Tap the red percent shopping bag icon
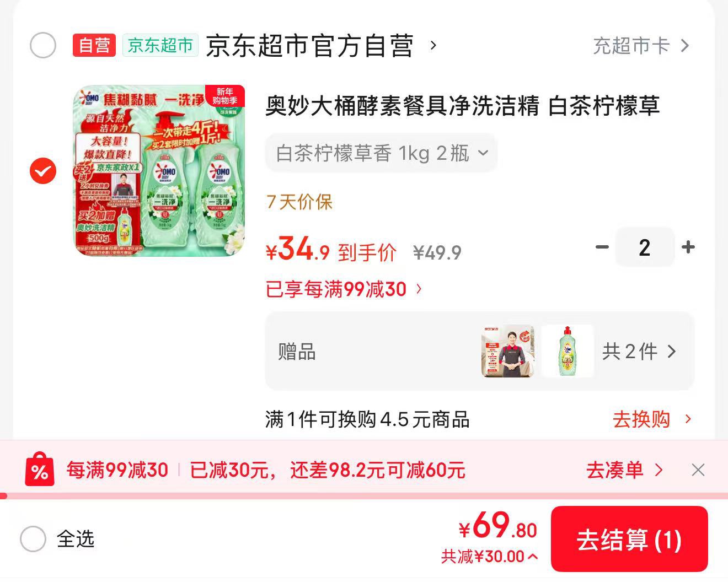This screenshot has width=728, height=588. (x=40, y=470)
